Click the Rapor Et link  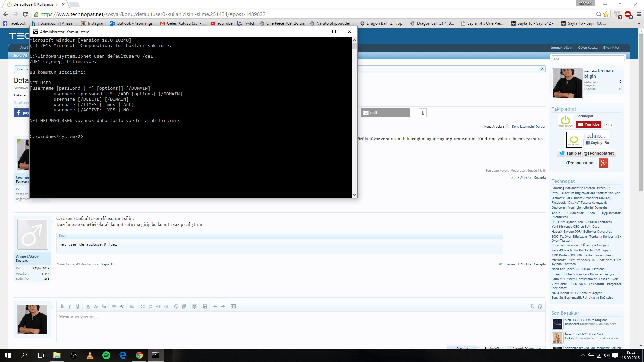point(108,264)
